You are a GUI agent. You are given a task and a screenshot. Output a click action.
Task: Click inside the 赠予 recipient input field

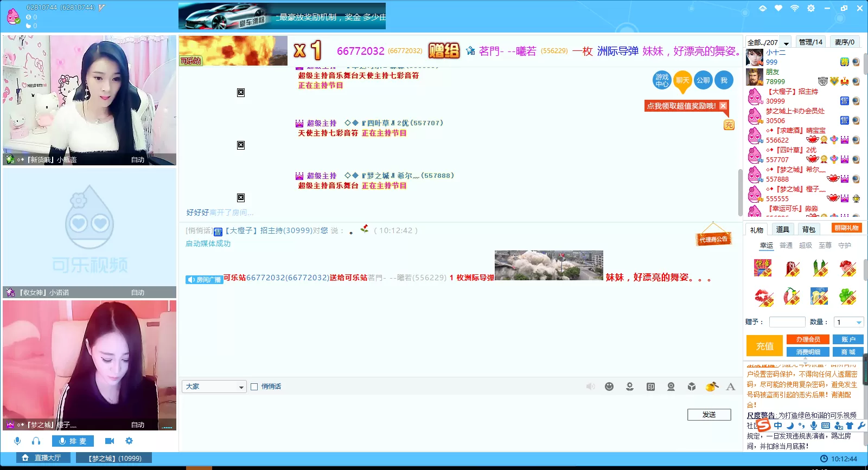(787, 322)
